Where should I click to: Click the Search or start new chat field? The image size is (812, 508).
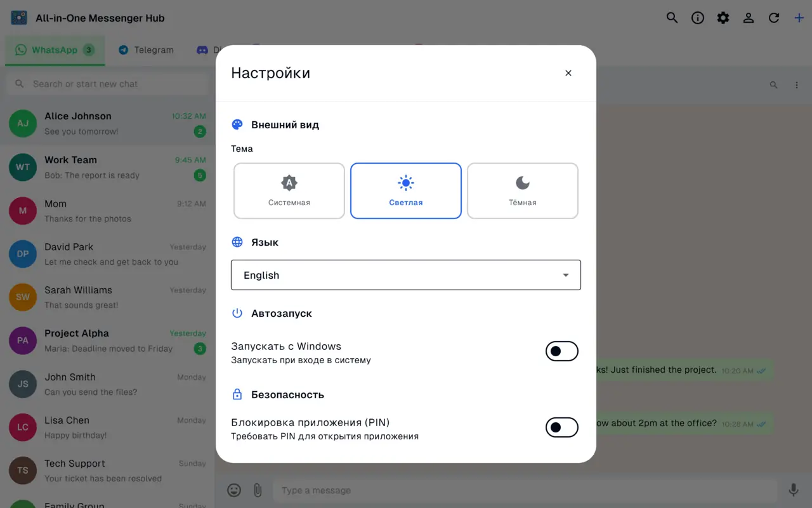(x=108, y=84)
